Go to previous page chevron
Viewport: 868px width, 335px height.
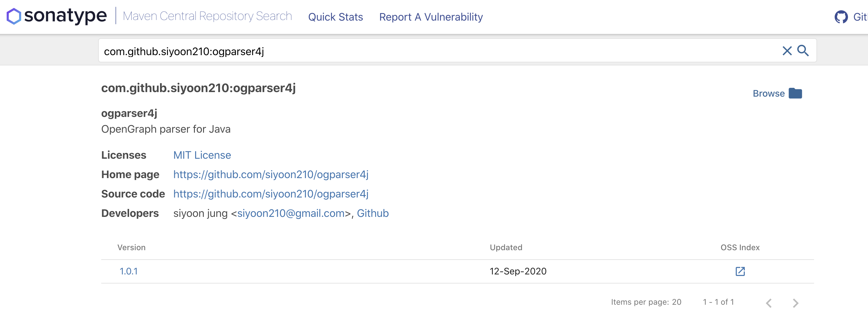point(769,303)
